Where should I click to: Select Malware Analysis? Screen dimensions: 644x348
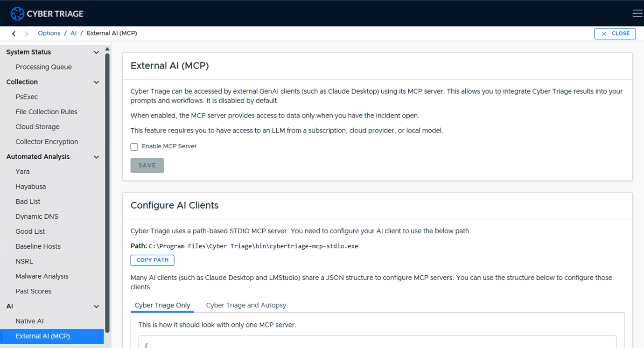click(42, 276)
